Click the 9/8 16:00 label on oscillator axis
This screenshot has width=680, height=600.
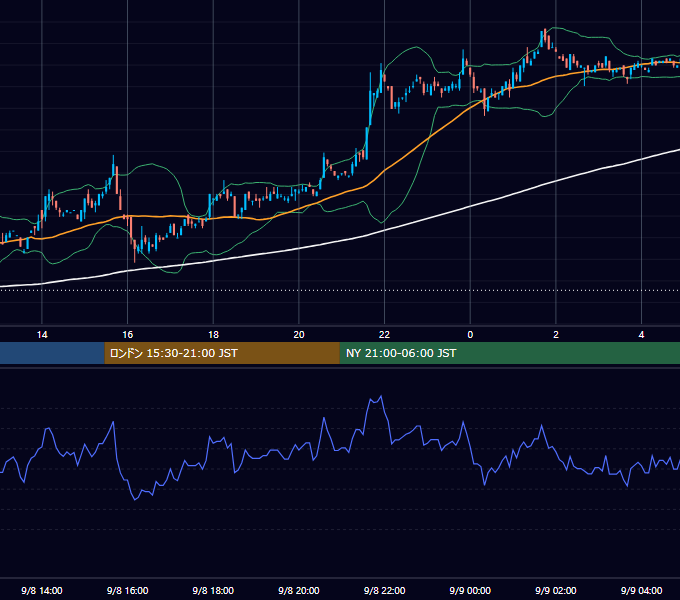[128, 590]
